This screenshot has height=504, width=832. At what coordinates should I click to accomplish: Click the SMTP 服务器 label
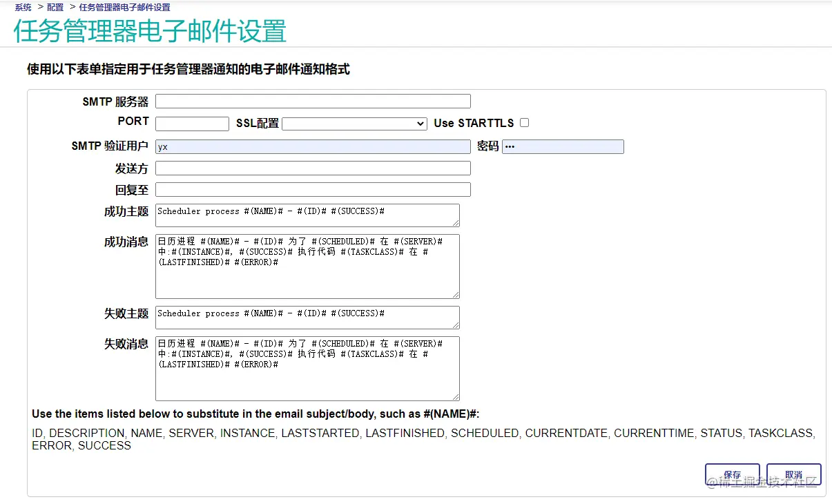tap(115, 101)
